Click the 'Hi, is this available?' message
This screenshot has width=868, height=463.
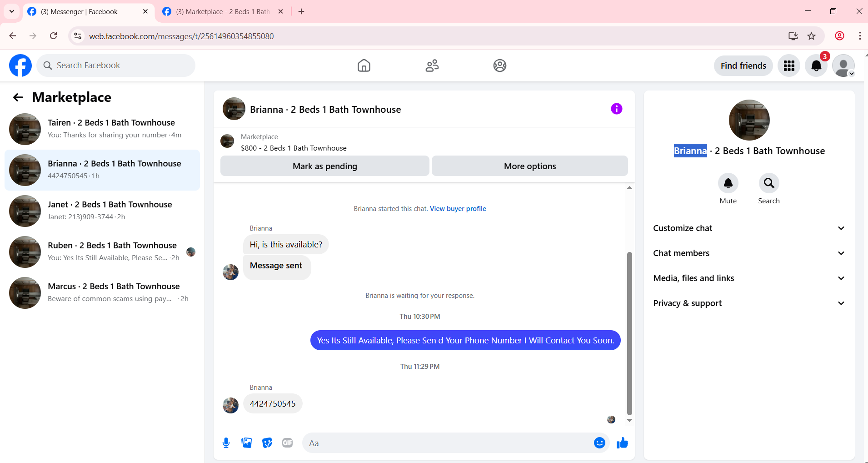point(286,245)
